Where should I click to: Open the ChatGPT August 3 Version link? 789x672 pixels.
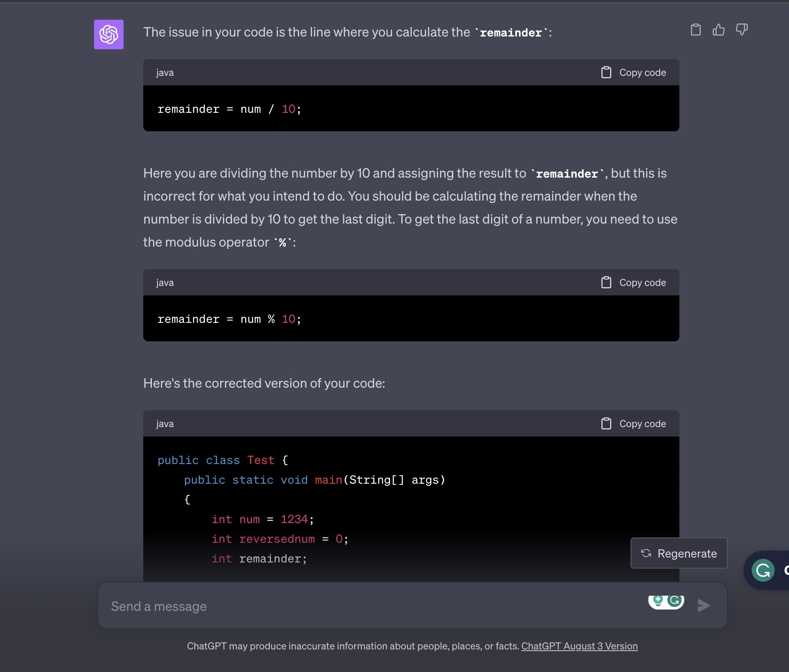coord(579,646)
